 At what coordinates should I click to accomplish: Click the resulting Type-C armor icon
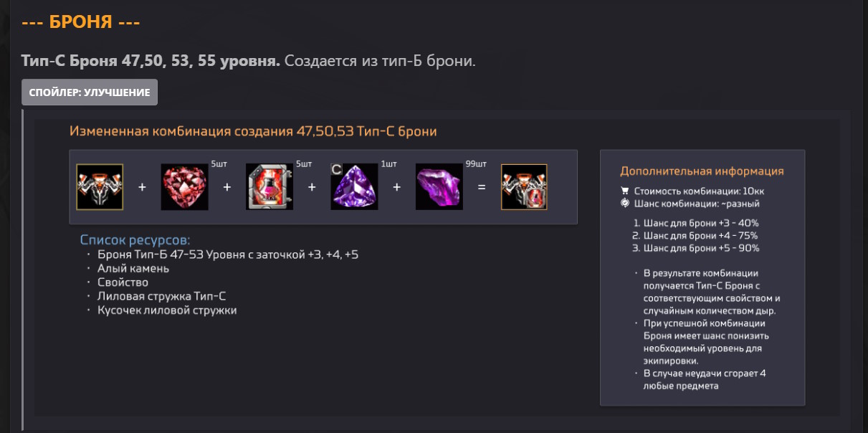524,187
